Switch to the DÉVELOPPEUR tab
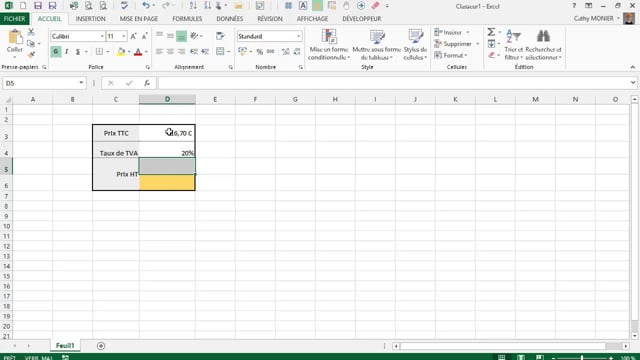The height and width of the screenshot is (360, 640). pyautogui.click(x=361, y=19)
